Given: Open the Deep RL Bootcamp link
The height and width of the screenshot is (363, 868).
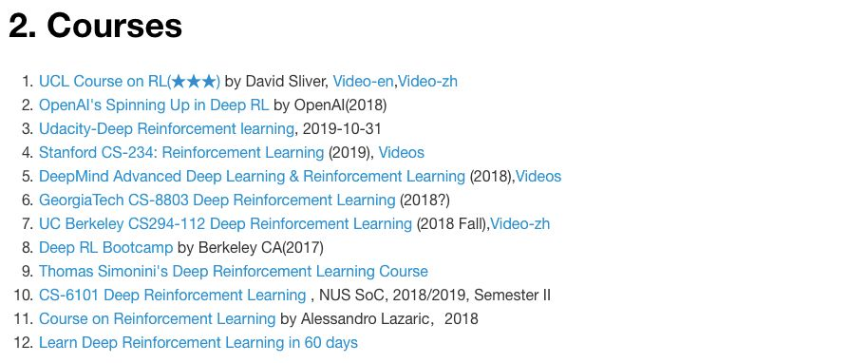Looking at the screenshot, I should [x=105, y=248].
